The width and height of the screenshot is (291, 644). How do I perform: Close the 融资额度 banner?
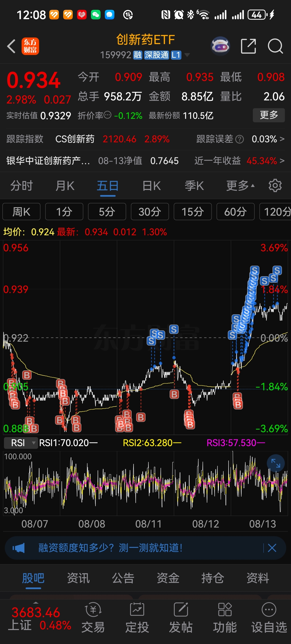[x=272, y=548]
